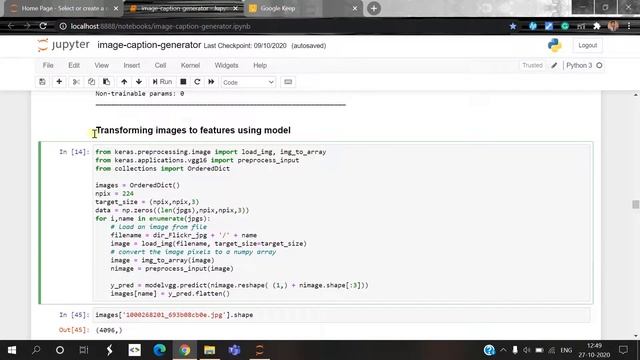The height and width of the screenshot is (360, 640).
Task: Click the Out[45] (4096,) output
Action: click(109, 330)
